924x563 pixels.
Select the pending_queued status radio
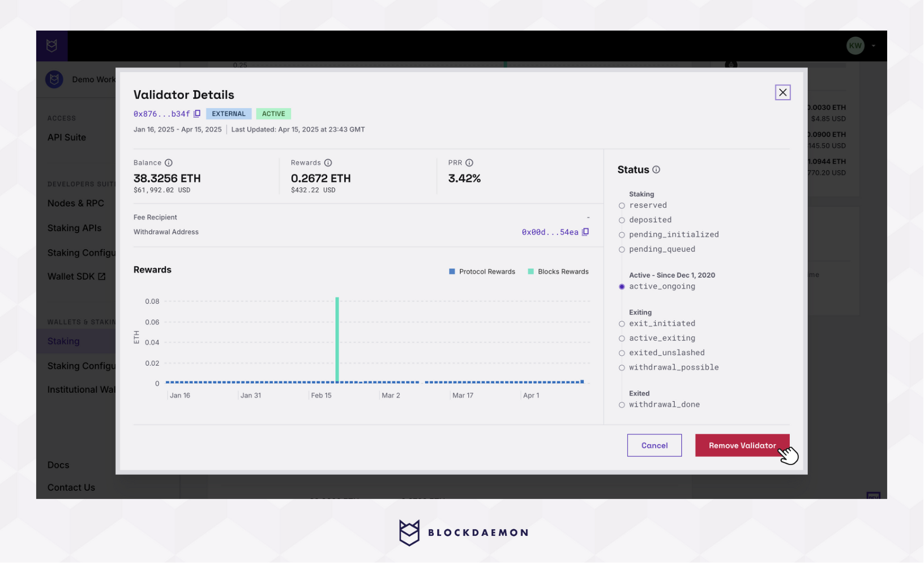click(622, 250)
